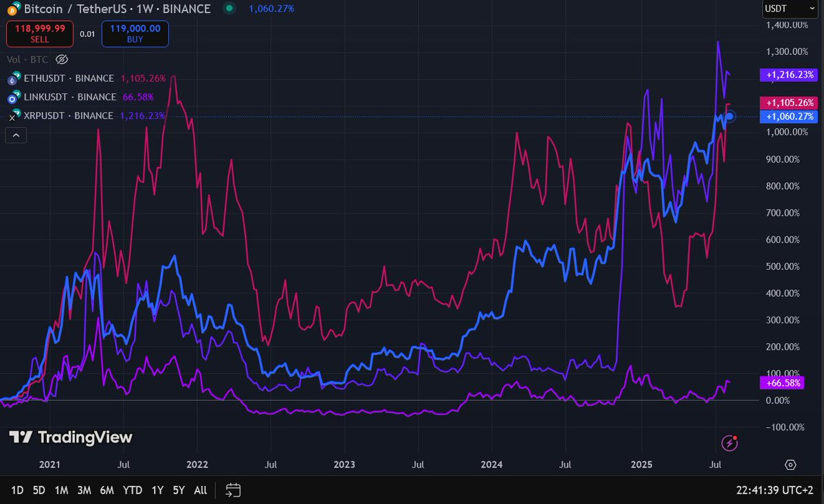This screenshot has width=824, height=504.
Task: Open the go-to-date calendar icon
Action: [x=233, y=490]
